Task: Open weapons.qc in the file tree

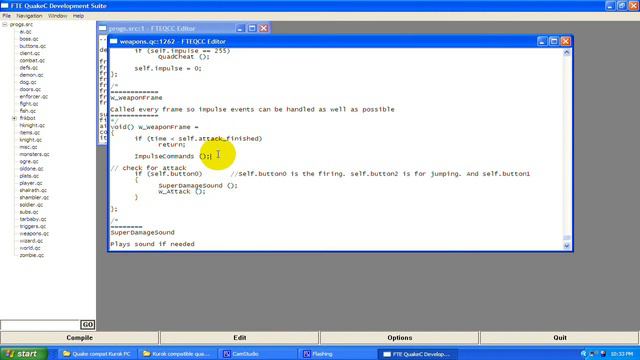Action: [x=34, y=234]
